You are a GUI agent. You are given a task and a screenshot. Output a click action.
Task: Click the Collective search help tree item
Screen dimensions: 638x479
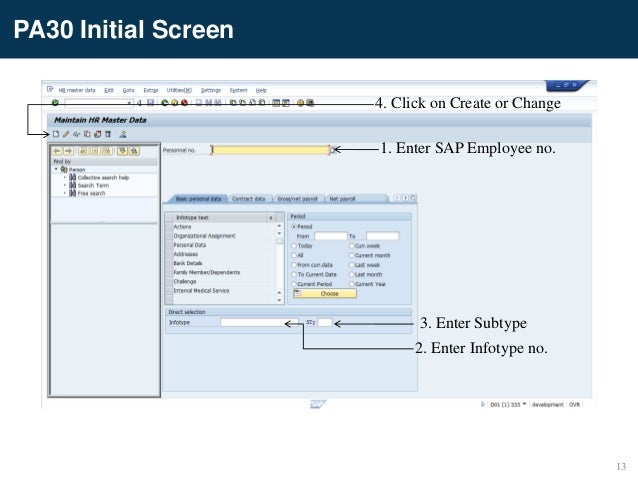tap(103, 177)
